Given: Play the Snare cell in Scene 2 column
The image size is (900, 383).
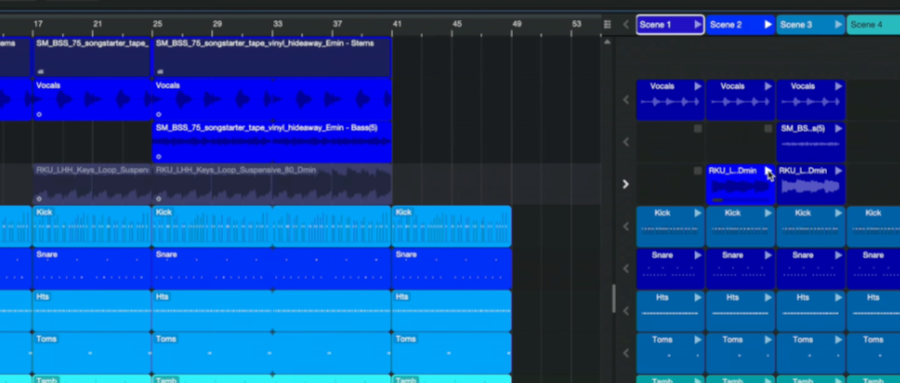Looking at the screenshot, I should (x=768, y=256).
